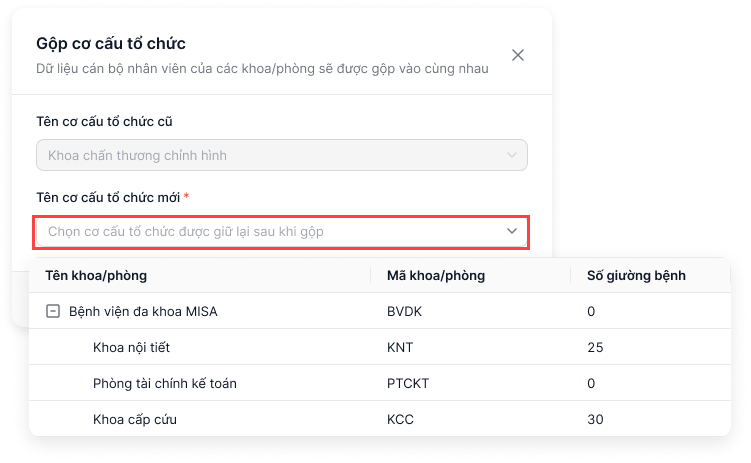Screen dimensions: 751x463
Task: Click bed count 25 for Khoa nội tiết
Action: (595, 347)
